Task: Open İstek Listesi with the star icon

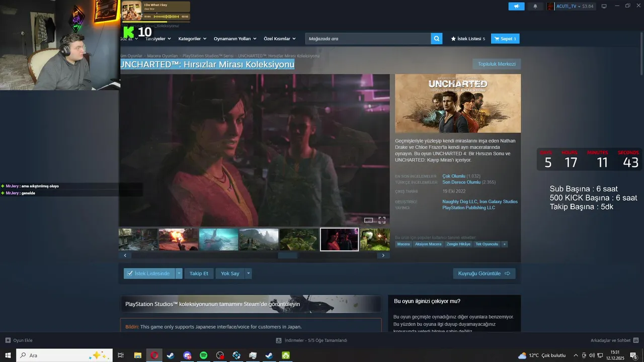Action: click(468, 39)
